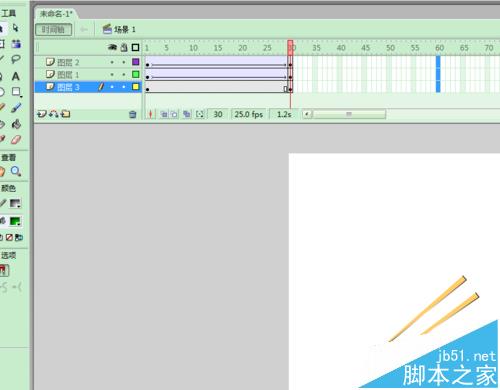Click the outline square header icon
Viewport: 500px width, 390px height.
pyautogui.click(x=135, y=48)
